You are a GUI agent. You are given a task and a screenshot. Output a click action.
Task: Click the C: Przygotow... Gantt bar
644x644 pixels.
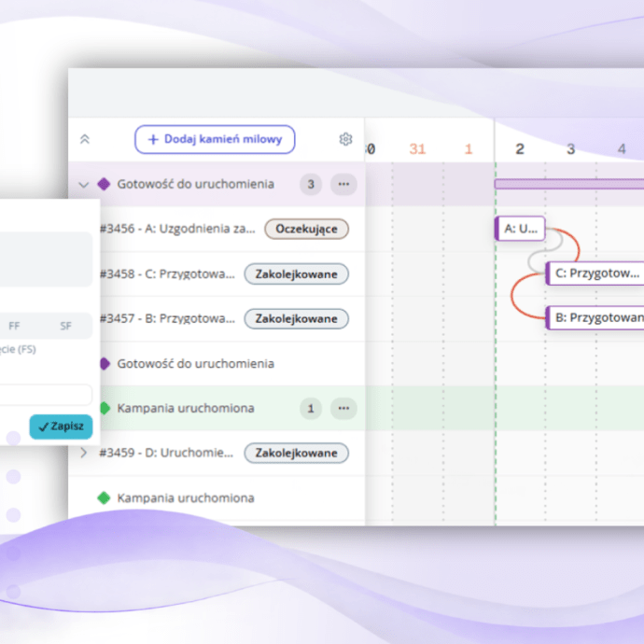[x=595, y=273]
